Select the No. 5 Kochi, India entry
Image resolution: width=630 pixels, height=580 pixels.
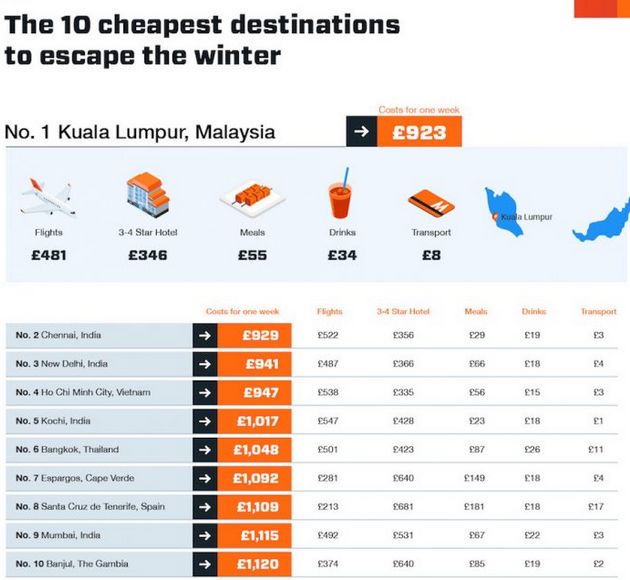[x=99, y=421]
